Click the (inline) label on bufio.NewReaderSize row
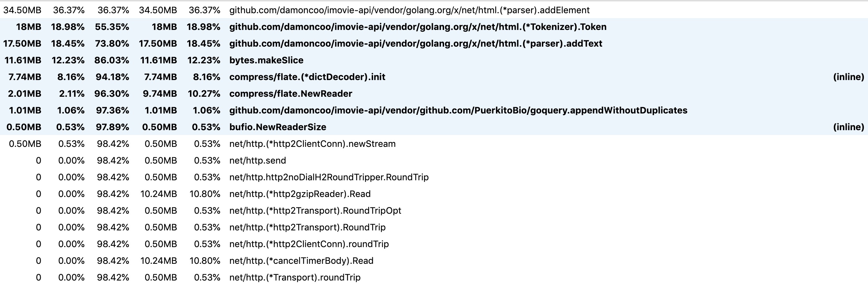 849,127
